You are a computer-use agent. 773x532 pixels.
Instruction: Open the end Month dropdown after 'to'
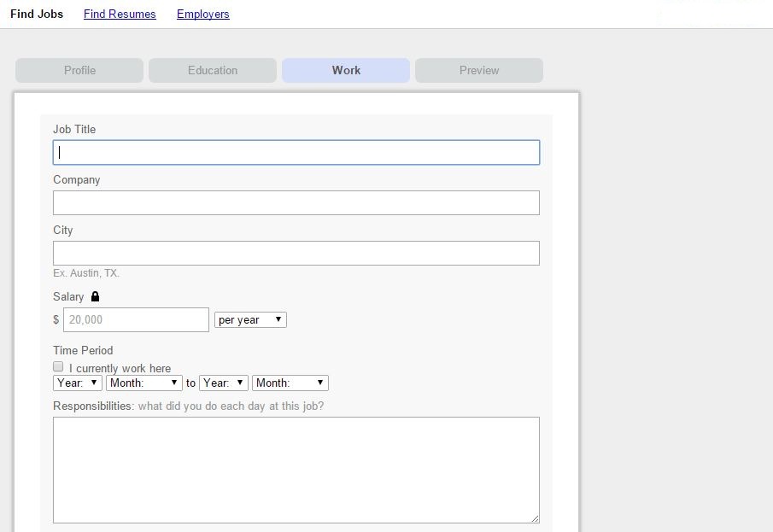click(x=290, y=383)
